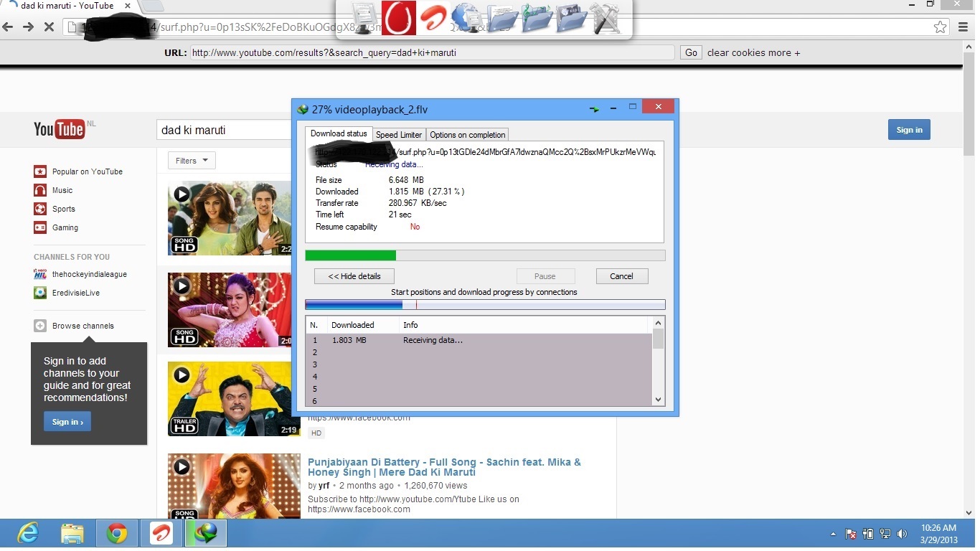Click the browser forward arrow
The image size is (980, 551).
[x=28, y=27]
